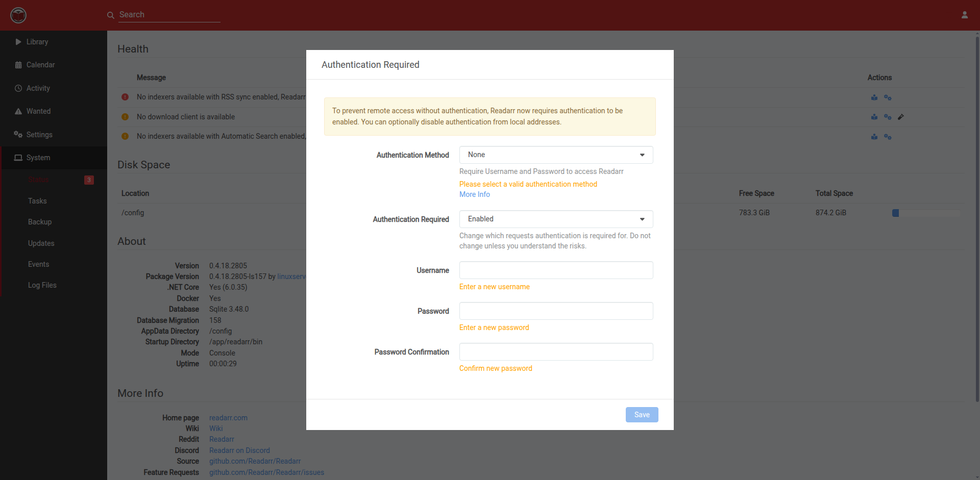
Task: Focus the Username field
Action: pos(556,270)
